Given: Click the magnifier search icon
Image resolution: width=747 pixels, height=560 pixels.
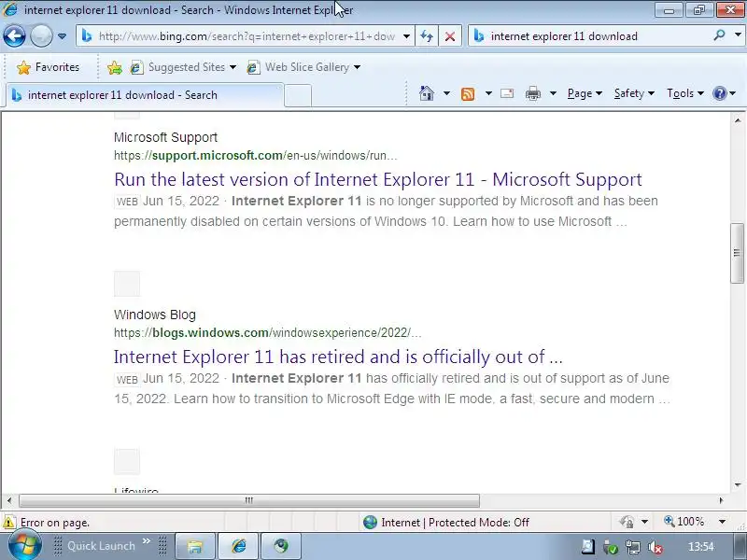Looking at the screenshot, I should click(719, 35).
